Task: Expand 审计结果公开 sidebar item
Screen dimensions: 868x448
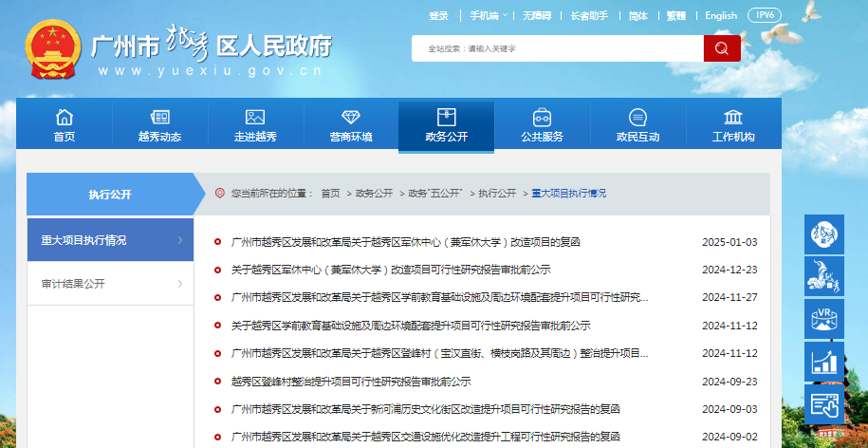Action: [x=110, y=284]
